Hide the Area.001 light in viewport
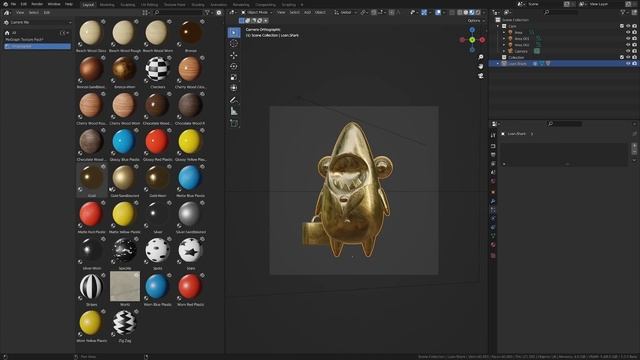The height and width of the screenshot is (360, 640). pos(628,38)
